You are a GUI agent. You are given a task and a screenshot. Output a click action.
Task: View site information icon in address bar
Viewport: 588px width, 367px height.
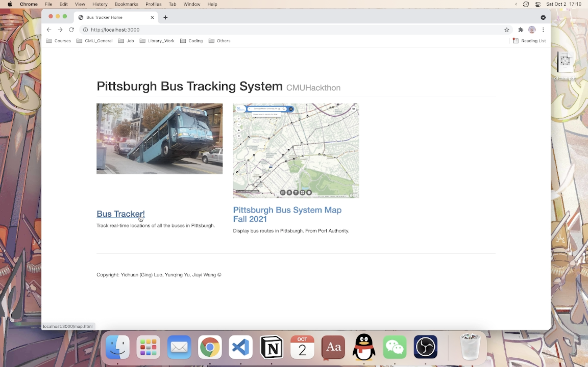pyautogui.click(x=85, y=30)
